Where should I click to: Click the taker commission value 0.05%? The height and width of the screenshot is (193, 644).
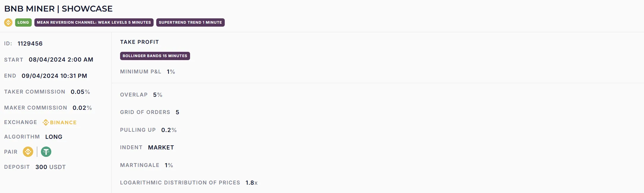pyautogui.click(x=80, y=92)
